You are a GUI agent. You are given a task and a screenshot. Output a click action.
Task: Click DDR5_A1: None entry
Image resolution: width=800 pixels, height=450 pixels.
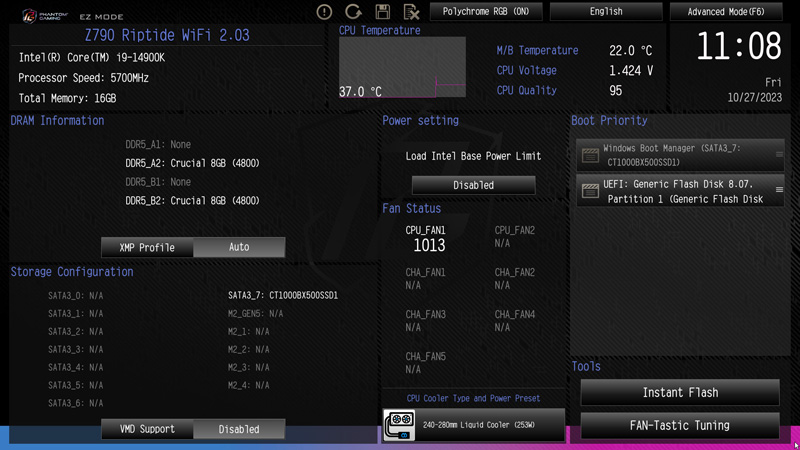[158, 144]
